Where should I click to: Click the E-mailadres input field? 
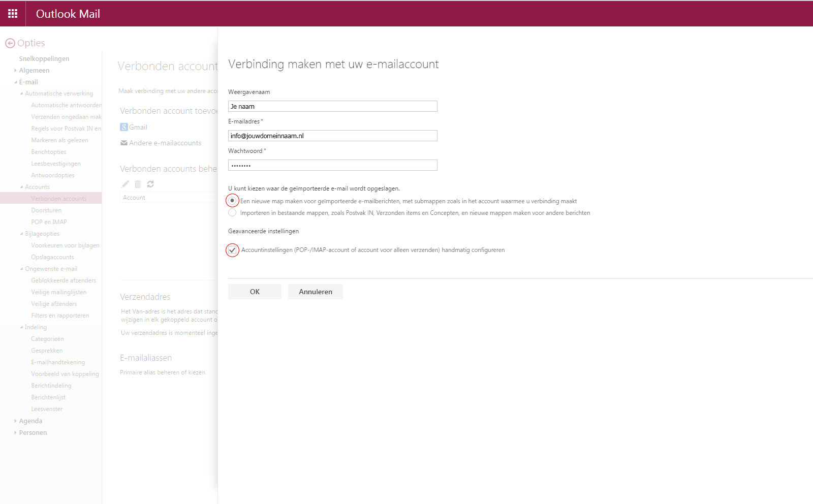[333, 136]
